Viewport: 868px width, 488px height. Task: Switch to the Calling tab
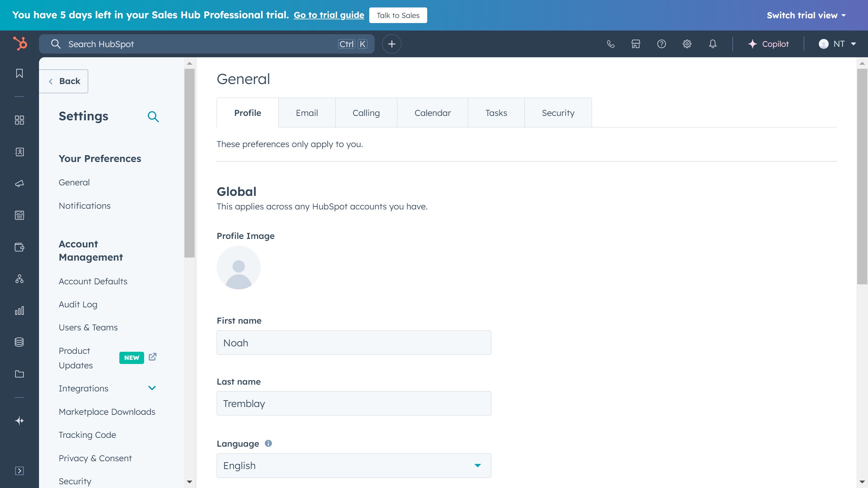(366, 113)
